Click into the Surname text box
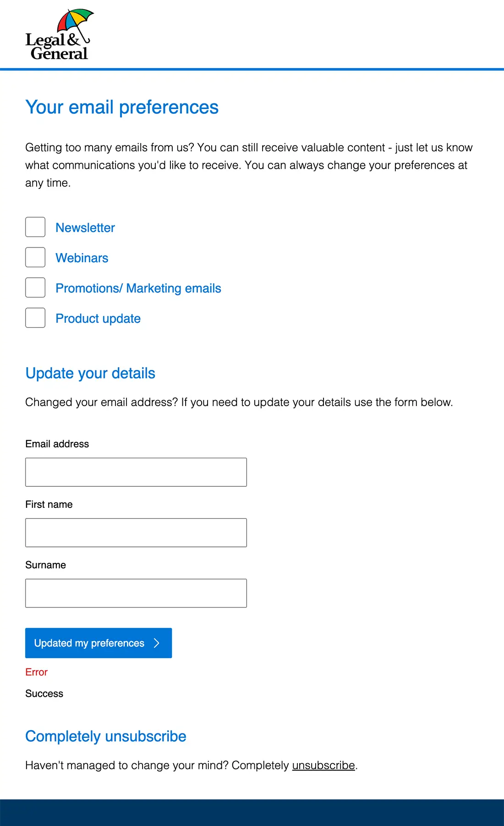Viewport: 504px width, 826px height. tap(136, 593)
